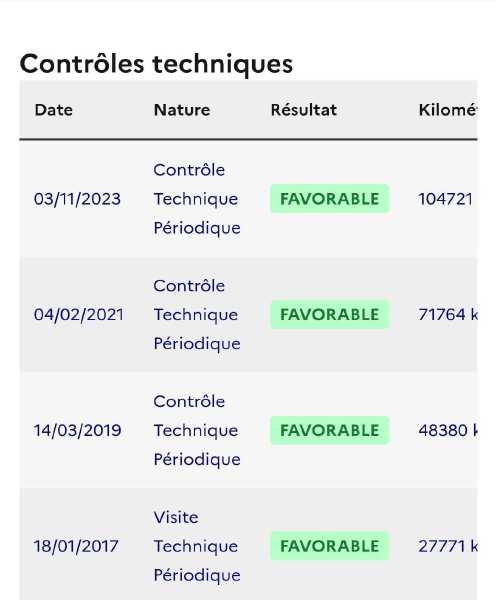Screen dimensions: 496x600
Task: Select the 04/02/2021 date cell
Action: (79, 315)
